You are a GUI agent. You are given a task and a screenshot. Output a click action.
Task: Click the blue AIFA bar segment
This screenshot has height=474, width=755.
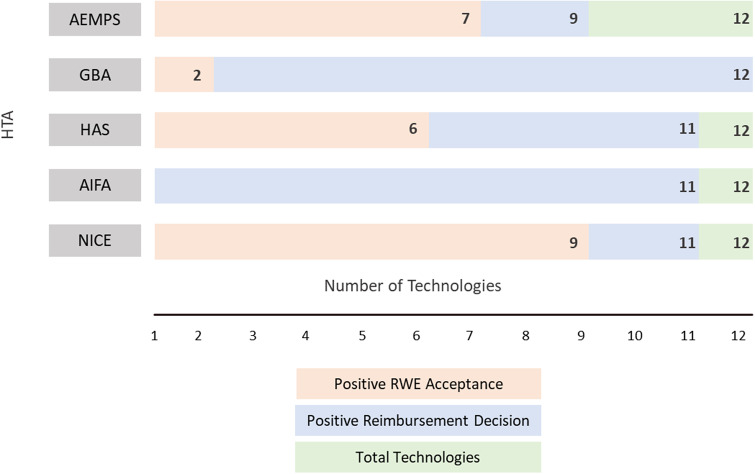(426, 184)
